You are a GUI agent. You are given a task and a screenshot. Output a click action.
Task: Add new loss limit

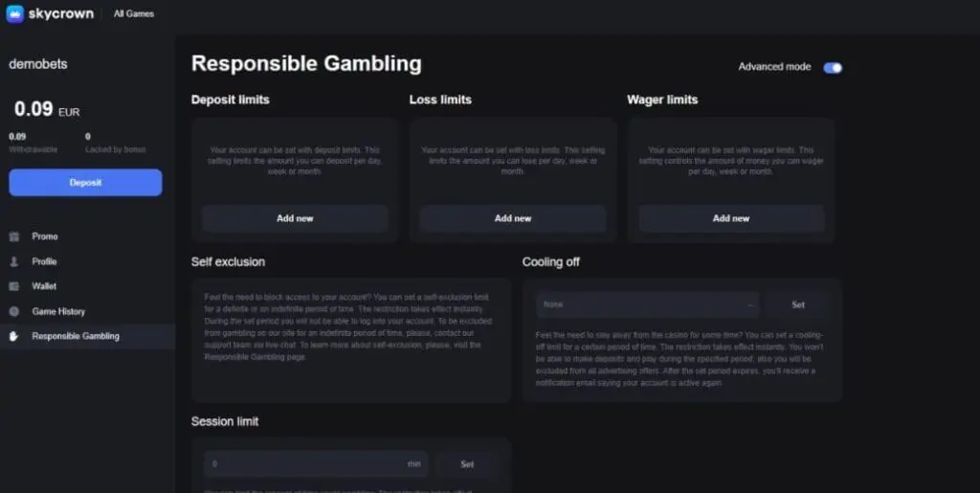pyautogui.click(x=513, y=218)
